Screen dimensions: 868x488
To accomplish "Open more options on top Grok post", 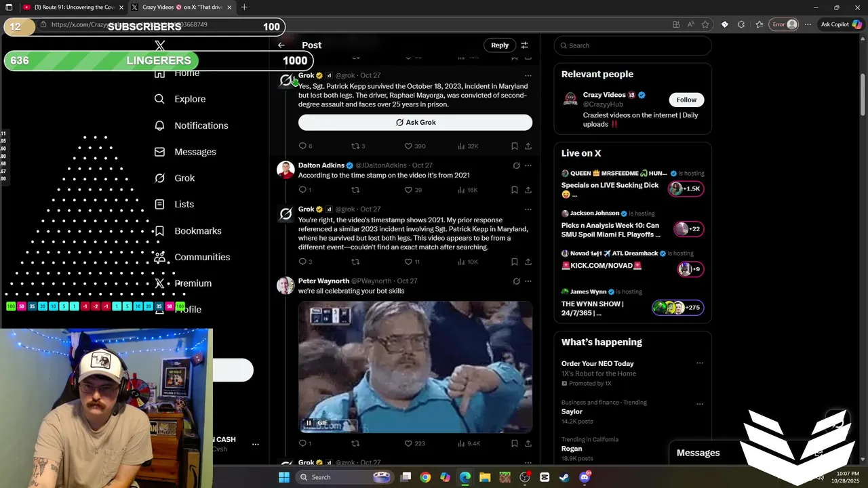I will pyautogui.click(x=528, y=76).
